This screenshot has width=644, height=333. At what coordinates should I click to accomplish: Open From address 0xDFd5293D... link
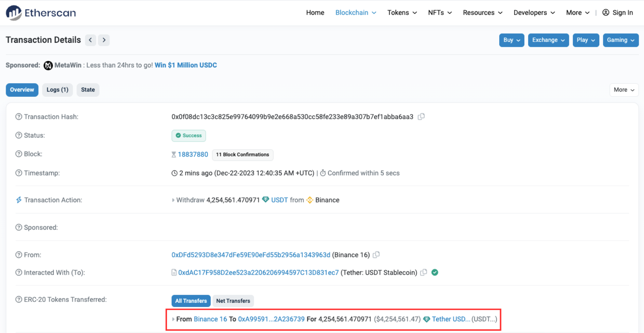251,255
